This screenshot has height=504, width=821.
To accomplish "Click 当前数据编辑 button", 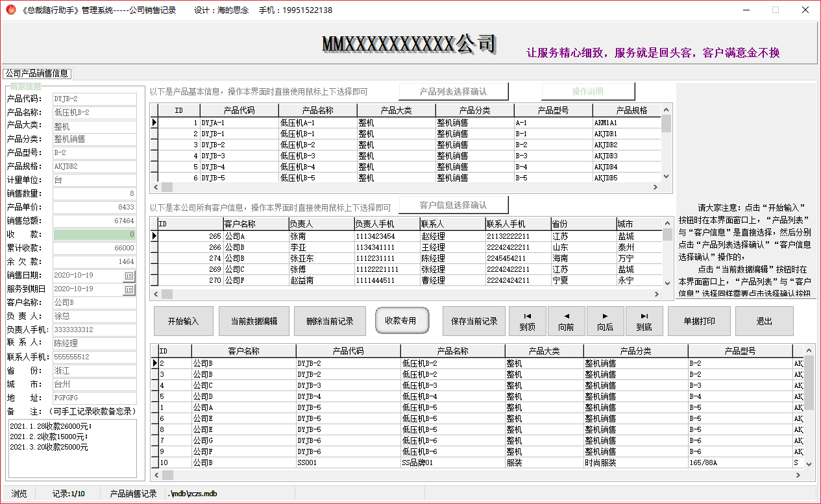I will pos(254,321).
